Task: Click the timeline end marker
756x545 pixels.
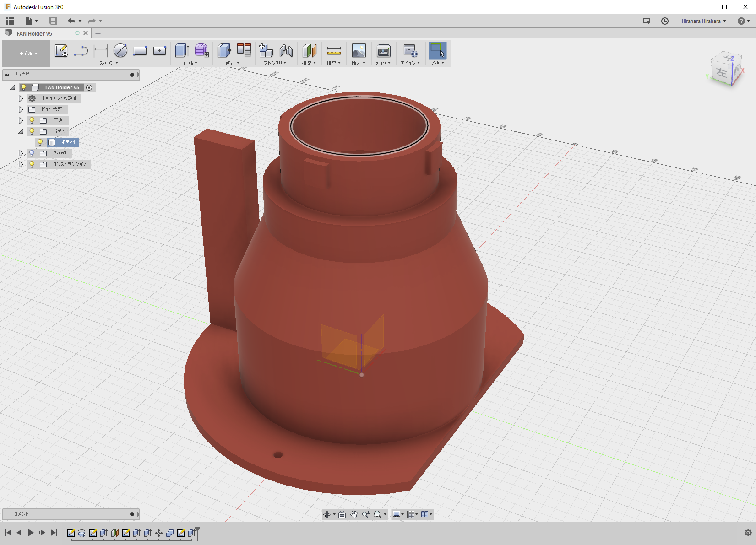Action: tap(197, 533)
